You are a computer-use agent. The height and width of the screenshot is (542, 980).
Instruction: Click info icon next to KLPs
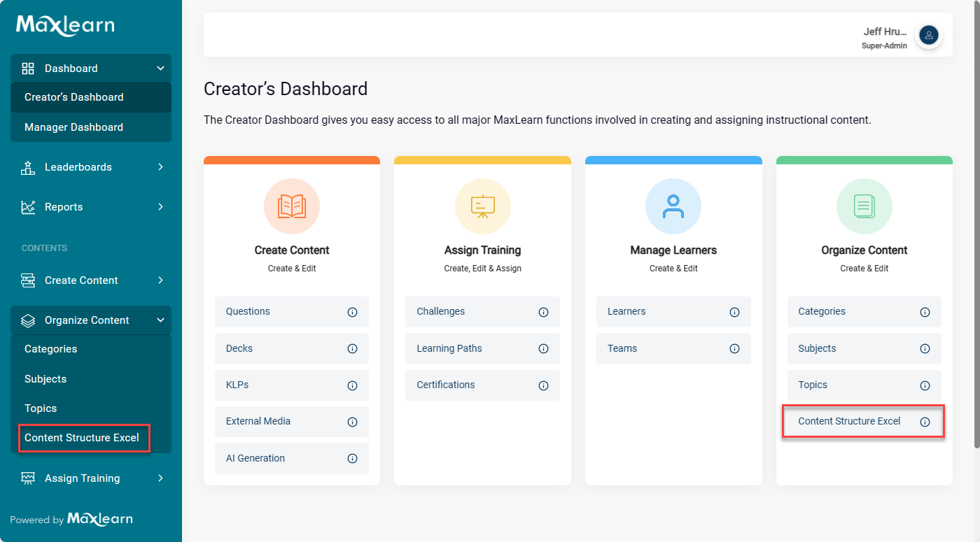(352, 385)
